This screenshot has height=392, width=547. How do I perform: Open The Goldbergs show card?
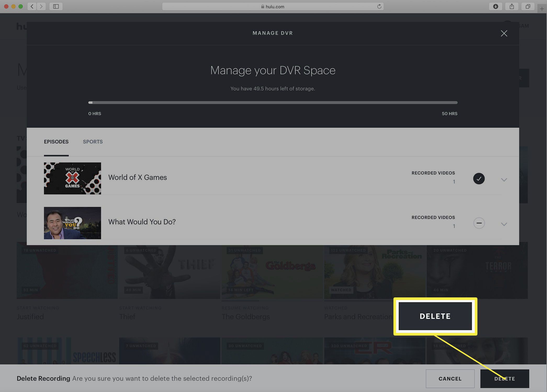[272, 272]
